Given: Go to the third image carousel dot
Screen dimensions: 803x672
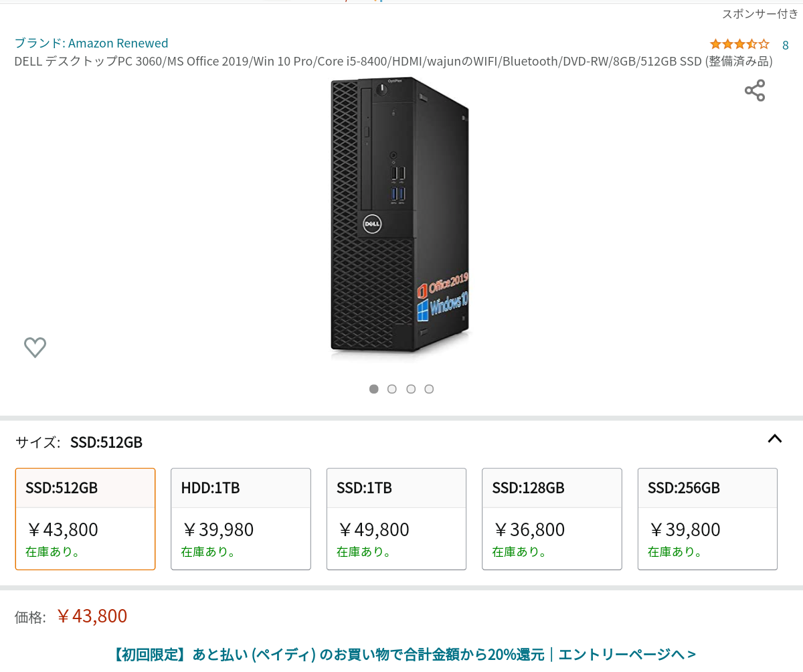Looking at the screenshot, I should click(411, 389).
